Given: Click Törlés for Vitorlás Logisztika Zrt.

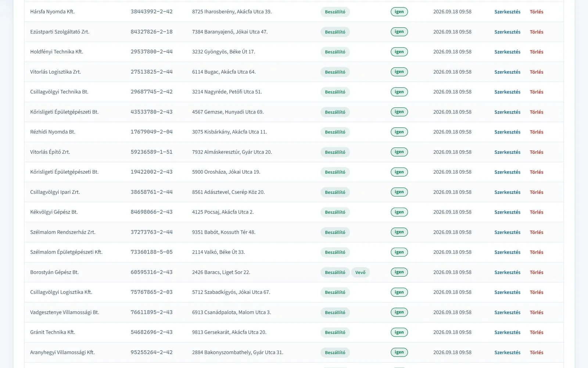Looking at the screenshot, I should tap(536, 72).
